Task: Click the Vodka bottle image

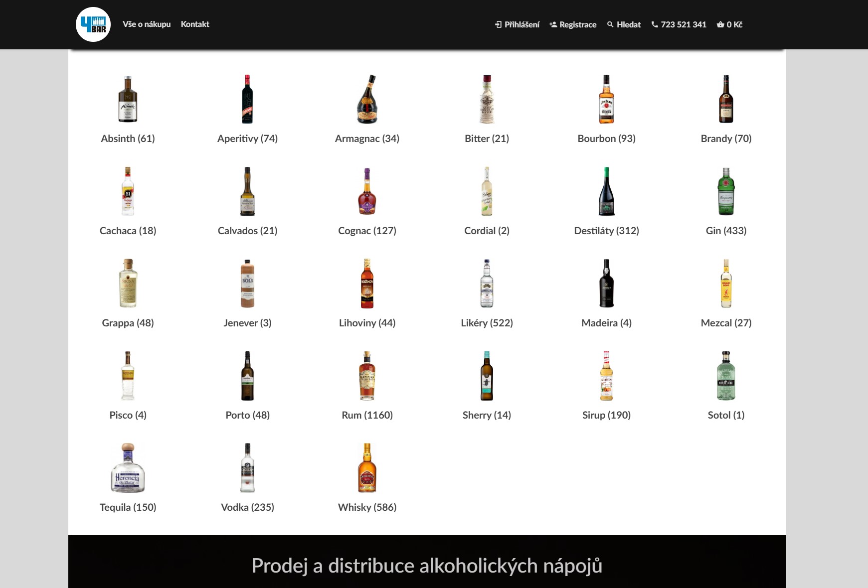Action: click(247, 468)
